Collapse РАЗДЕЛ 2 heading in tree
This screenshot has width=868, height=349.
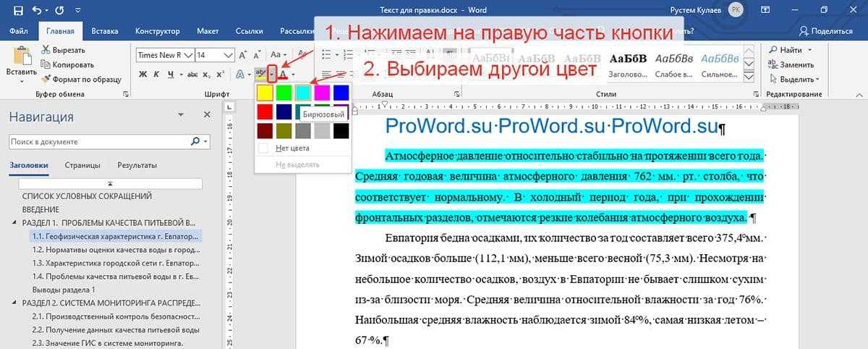[x=16, y=303]
